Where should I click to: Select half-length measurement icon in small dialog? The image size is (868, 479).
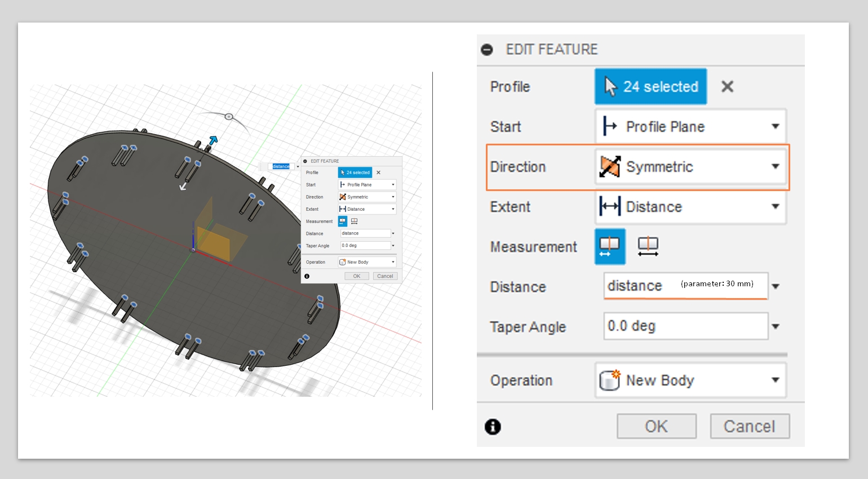(343, 221)
